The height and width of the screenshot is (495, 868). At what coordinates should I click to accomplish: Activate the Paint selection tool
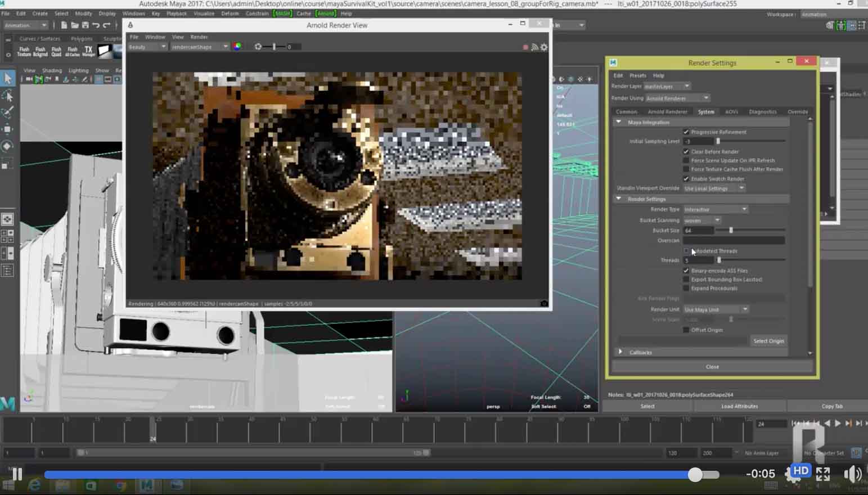(8, 112)
